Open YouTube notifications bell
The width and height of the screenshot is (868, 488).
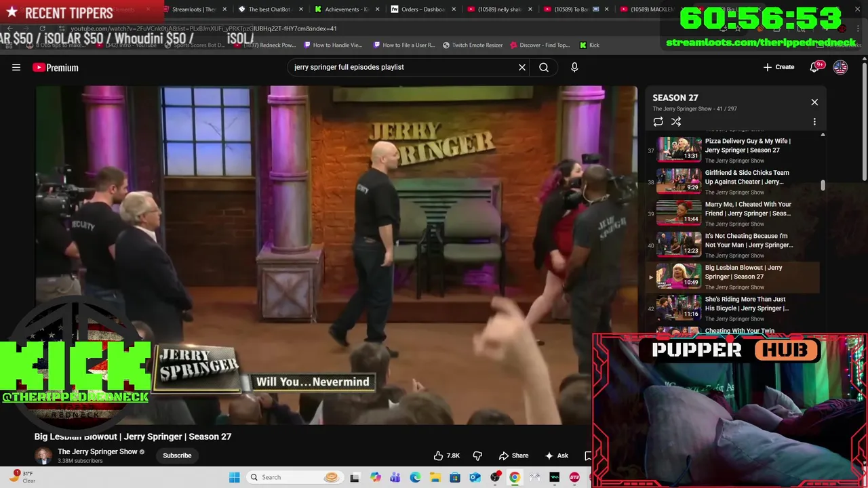pyautogui.click(x=816, y=67)
